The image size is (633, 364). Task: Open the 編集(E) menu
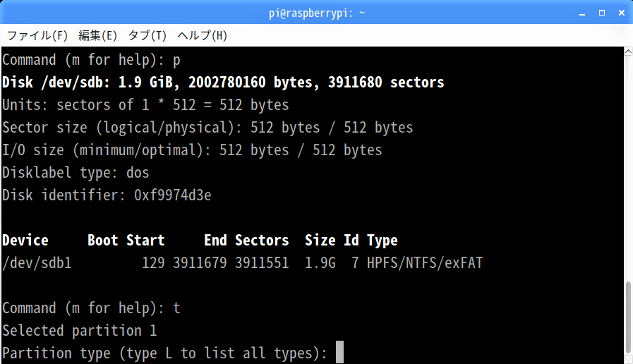pyautogui.click(x=97, y=35)
